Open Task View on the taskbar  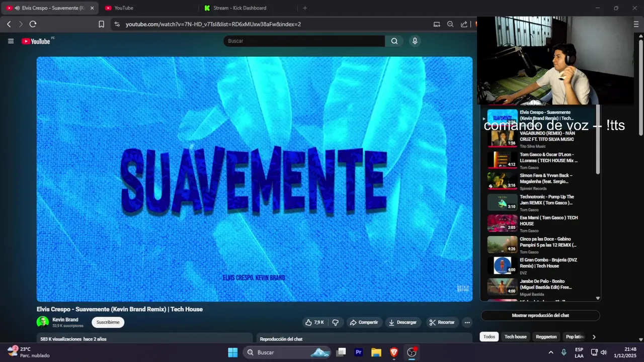coord(341,352)
